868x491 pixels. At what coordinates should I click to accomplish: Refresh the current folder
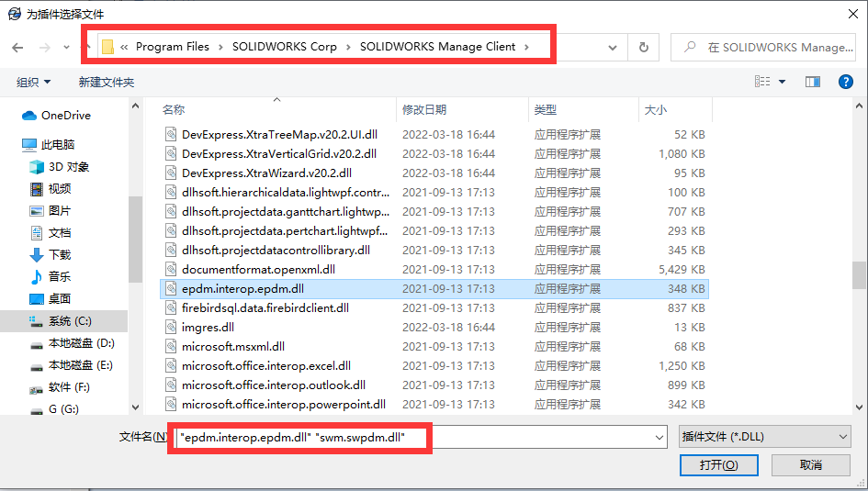click(x=643, y=48)
